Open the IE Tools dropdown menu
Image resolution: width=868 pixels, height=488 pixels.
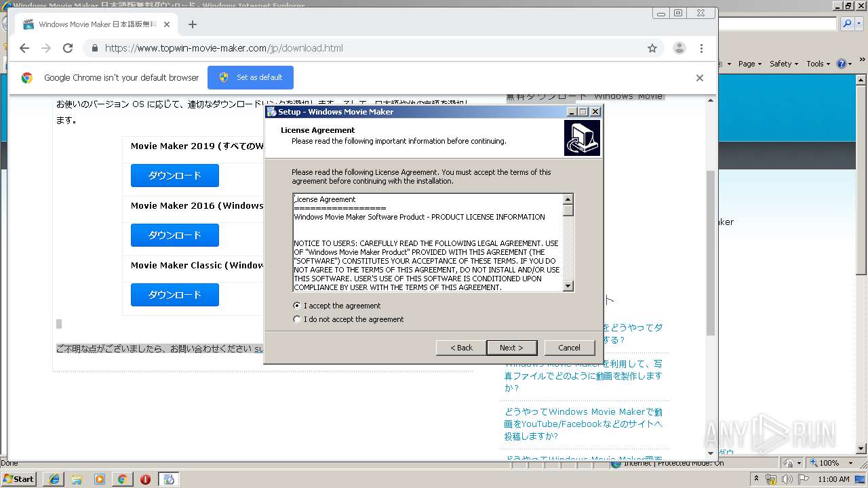click(818, 64)
